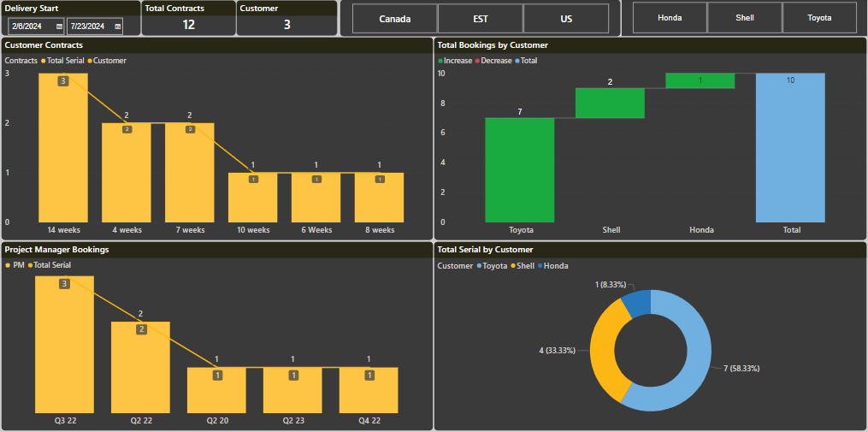Select the Q2 20 bar

pyautogui.click(x=216, y=390)
